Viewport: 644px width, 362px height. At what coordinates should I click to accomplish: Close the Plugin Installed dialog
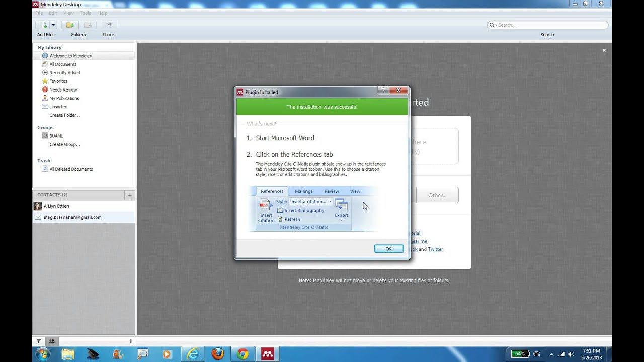point(398,90)
